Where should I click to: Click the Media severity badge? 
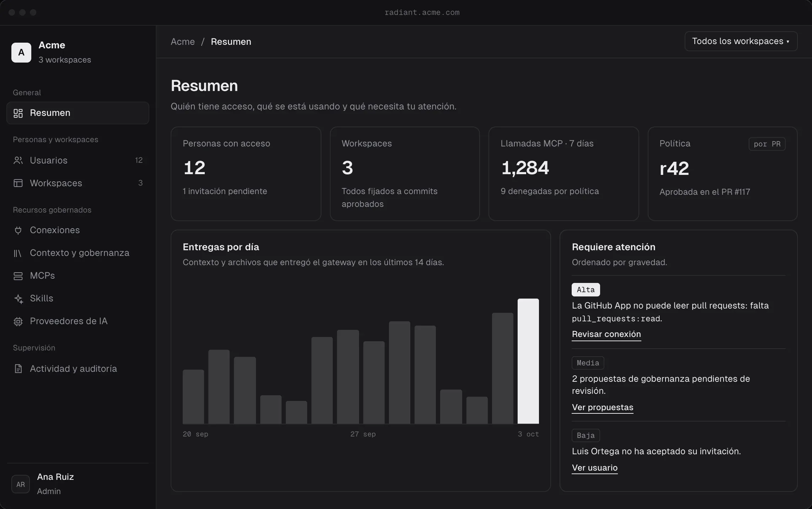click(x=588, y=363)
